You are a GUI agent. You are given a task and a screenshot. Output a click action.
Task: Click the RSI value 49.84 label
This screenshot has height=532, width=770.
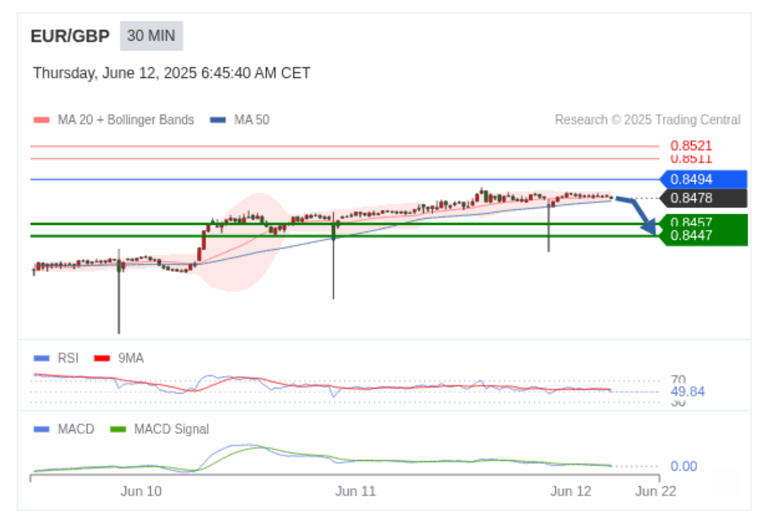pyautogui.click(x=688, y=392)
